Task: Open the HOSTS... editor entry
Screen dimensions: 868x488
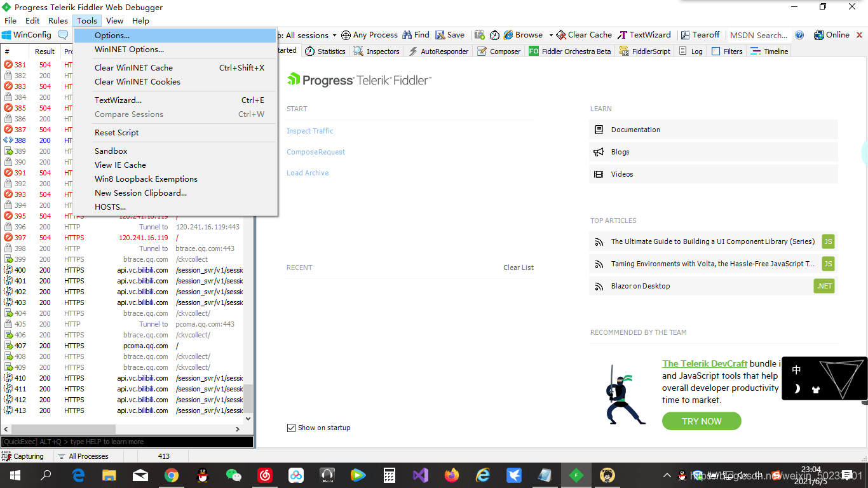Action: 176,207
